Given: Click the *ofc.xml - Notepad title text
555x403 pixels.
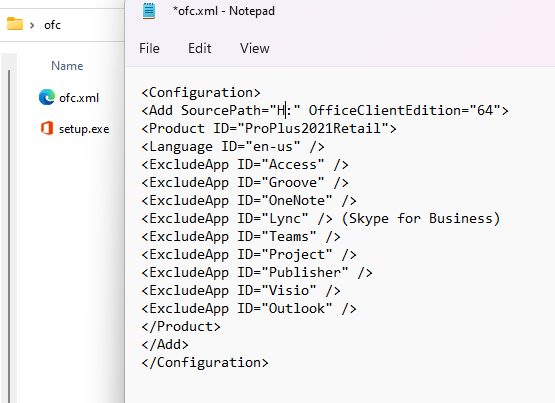Looking at the screenshot, I should [223, 11].
